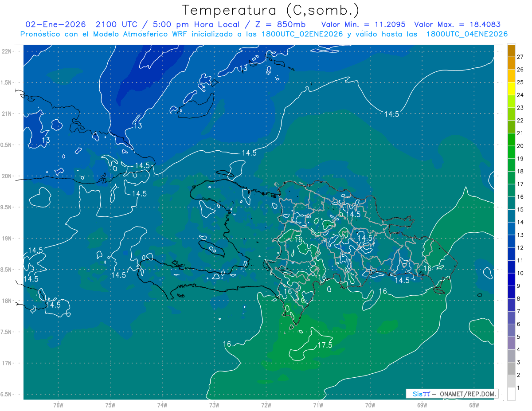Click the colorbar value "25" label
Image resolution: width=532 pixels, height=411 pixels.
coord(520,82)
